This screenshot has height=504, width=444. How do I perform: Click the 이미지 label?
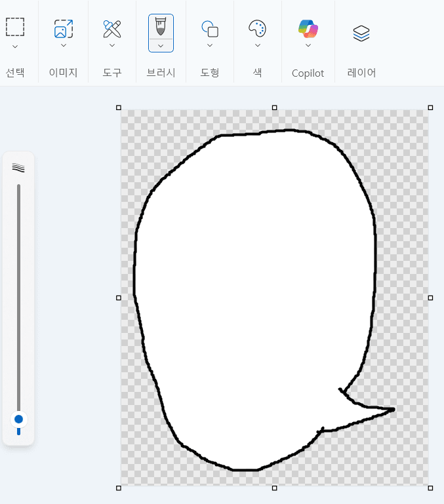tap(64, 72)
